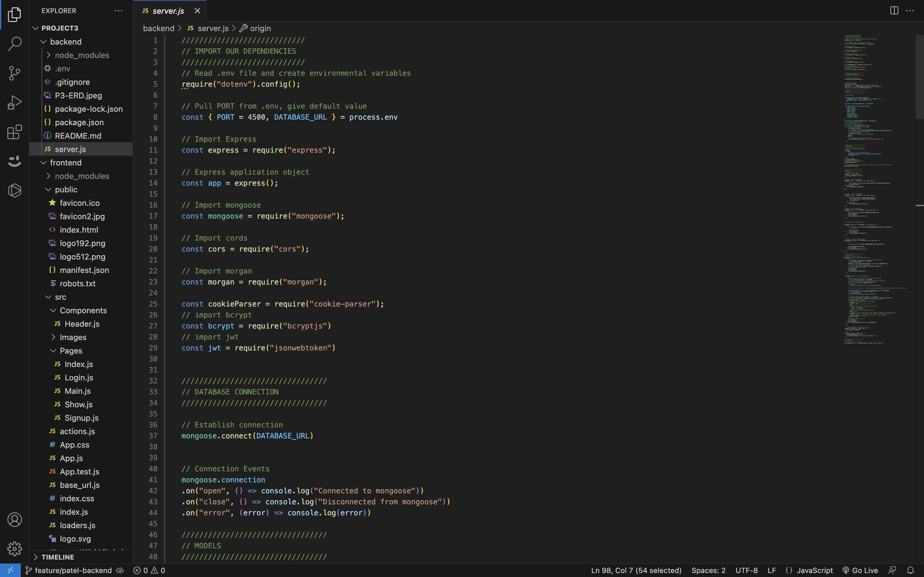Open Run and Debug view
Screen dimensions: 924x577
click(14, 103)
